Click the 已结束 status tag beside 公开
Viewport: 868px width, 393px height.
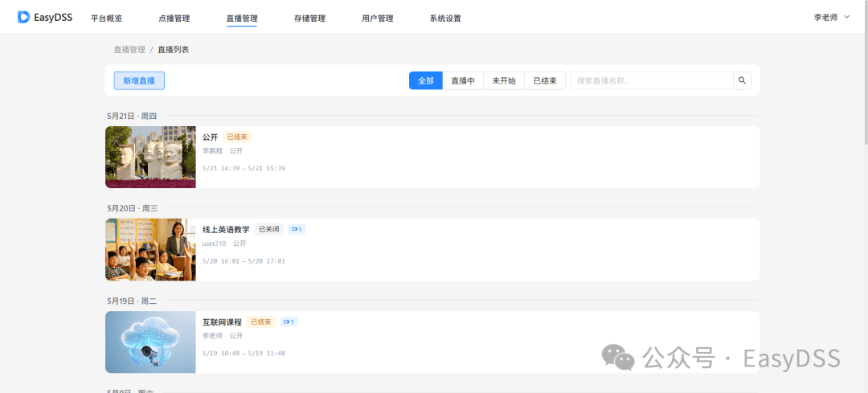[237, 137]
